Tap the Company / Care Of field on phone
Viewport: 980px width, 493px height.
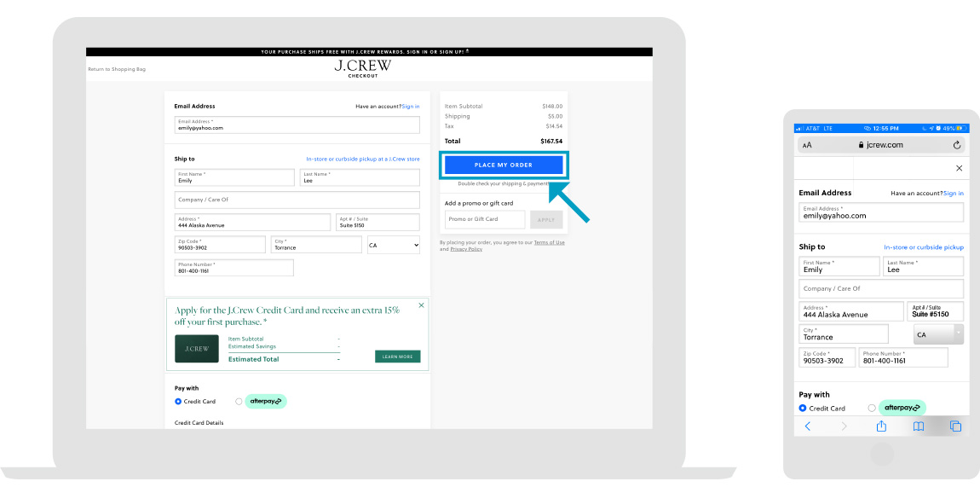coord(881,288)
